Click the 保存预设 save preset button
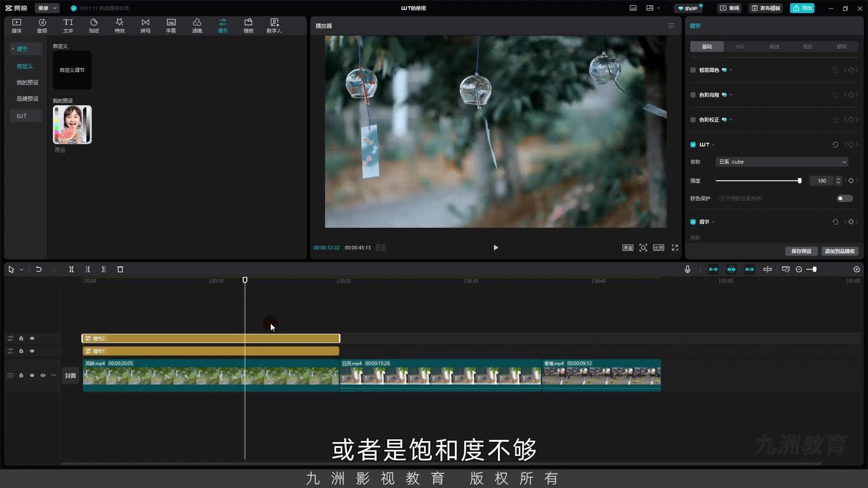This screenshot has width=868, height=488. tap(801, 251)
